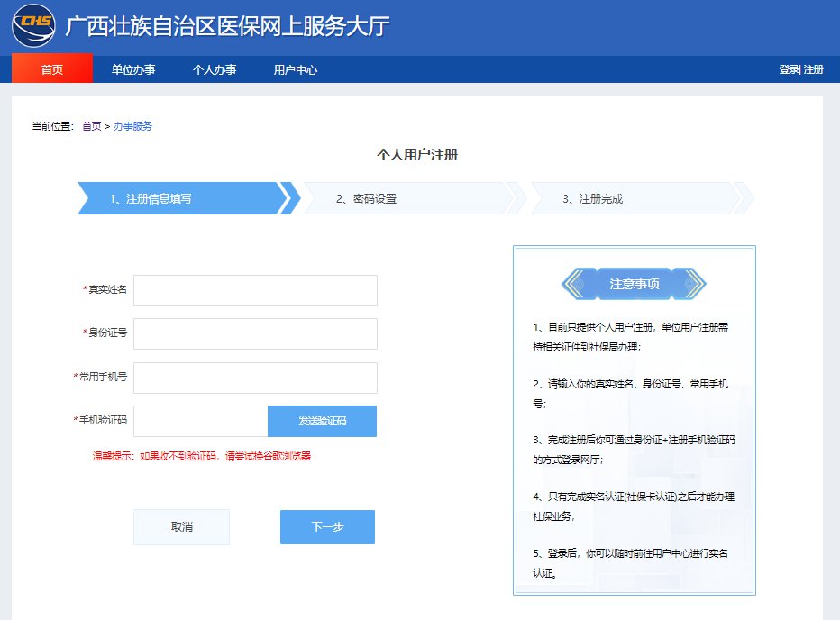The height and width of the screenshot is (620, 840).
Task: Open the 单位办事 menu
Action: pyautogui.click(x=133, y=69)
